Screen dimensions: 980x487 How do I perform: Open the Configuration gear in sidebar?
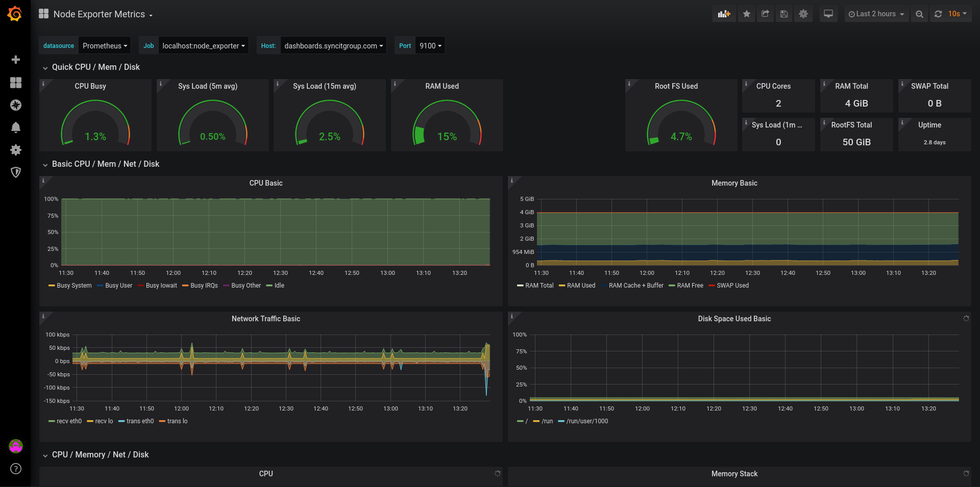pyautogui.click(x=16, y=150)
